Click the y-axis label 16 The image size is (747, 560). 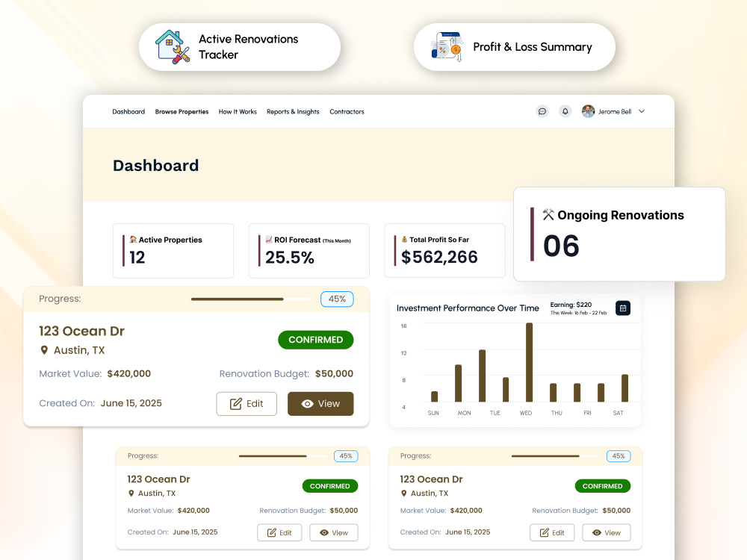pyautogui.click(x=404, y=326)
